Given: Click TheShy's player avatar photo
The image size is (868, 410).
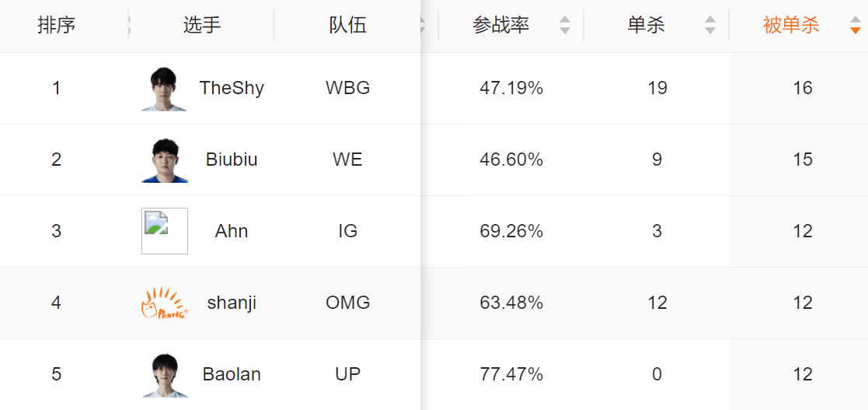Looking at the screenshot, I should pyautogui.click(x=164, y=89).
